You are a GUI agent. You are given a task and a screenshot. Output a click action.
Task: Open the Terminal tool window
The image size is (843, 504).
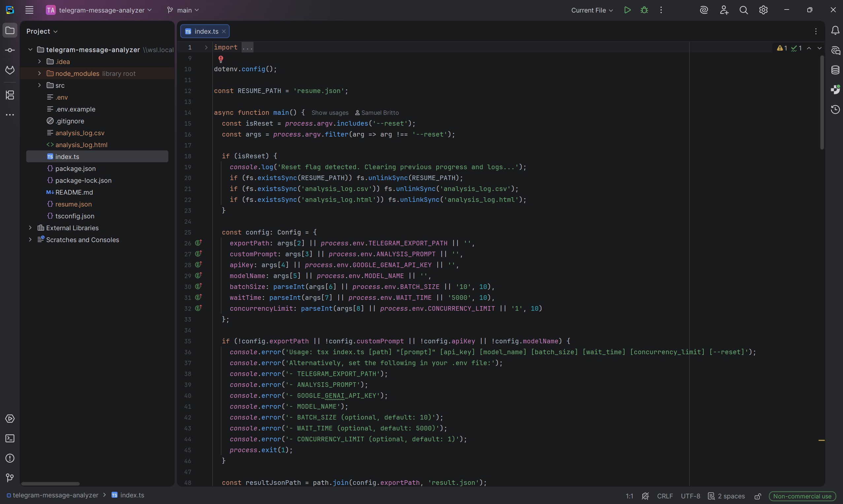pos(10,438)
